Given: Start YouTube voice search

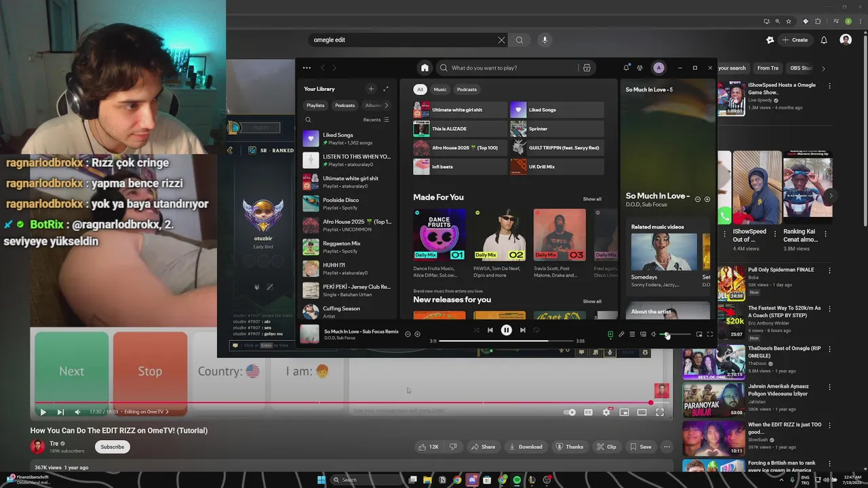Looking at the screenshot, I should click(x=545, y=40).
